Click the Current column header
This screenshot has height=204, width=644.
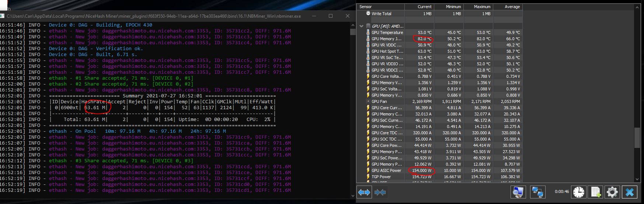(419, 7)
